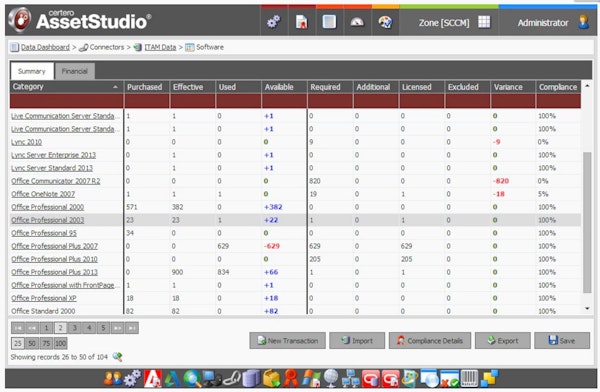Open the window with red X checkmark dock icon

(x=450, y=379)
